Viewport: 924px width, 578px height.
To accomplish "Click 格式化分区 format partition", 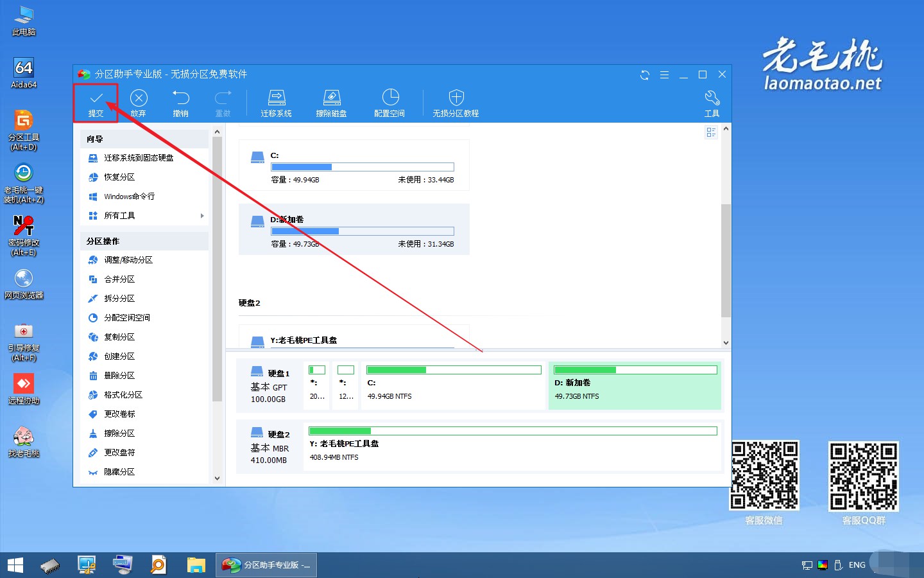I will [123, 395].
